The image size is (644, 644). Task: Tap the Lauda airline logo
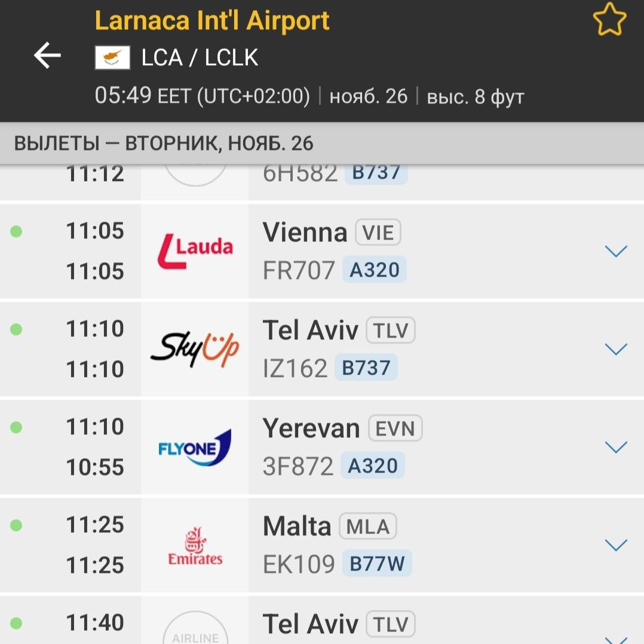pos(195,251)
